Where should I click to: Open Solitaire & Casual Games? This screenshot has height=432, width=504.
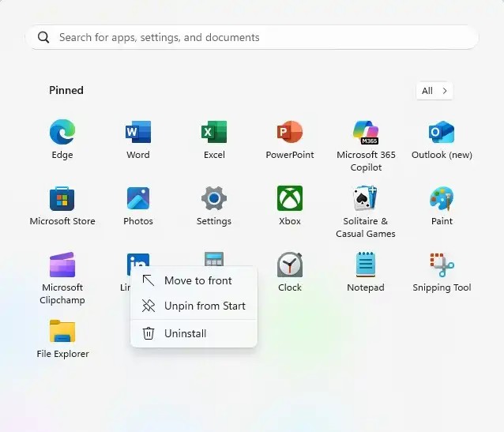click(366, 199)
